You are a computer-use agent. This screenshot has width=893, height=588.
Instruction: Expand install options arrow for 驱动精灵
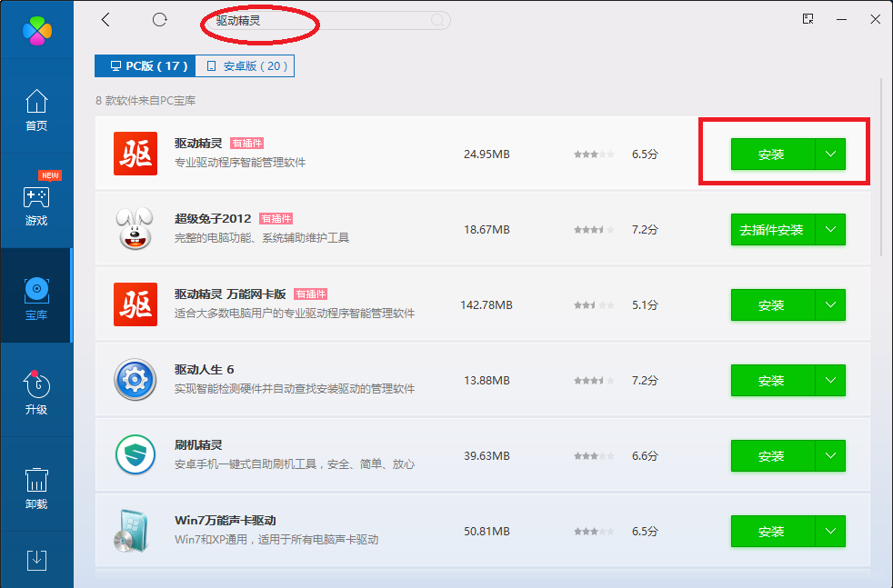point(830,154)
